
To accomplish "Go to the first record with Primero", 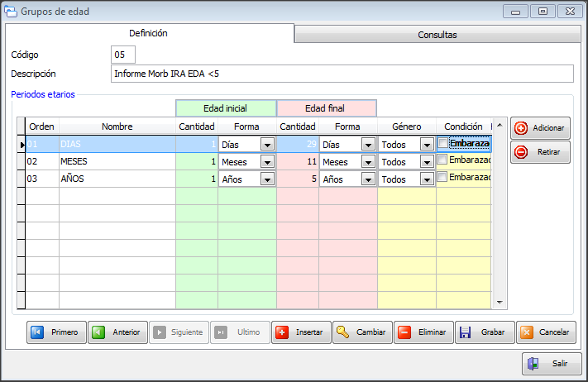I will pyautogui.click(x=56, y=332).
